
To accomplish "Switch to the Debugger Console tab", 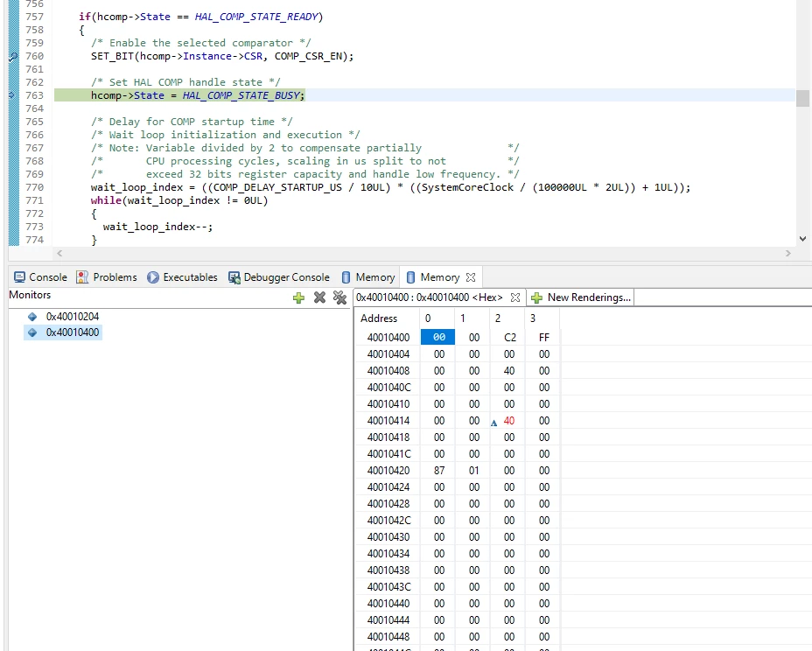I will (278, 277).
